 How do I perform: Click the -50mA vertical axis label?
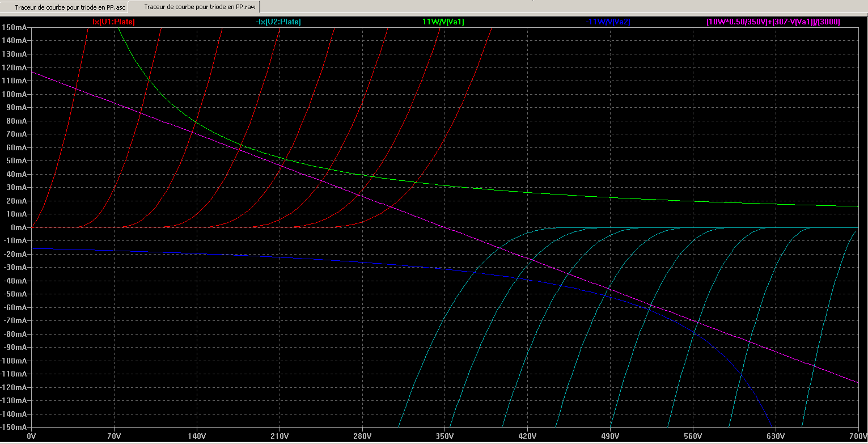[15, 294]
